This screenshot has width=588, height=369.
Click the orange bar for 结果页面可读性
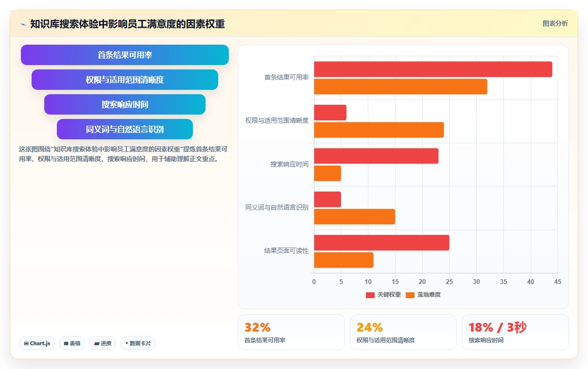[344, 260]
